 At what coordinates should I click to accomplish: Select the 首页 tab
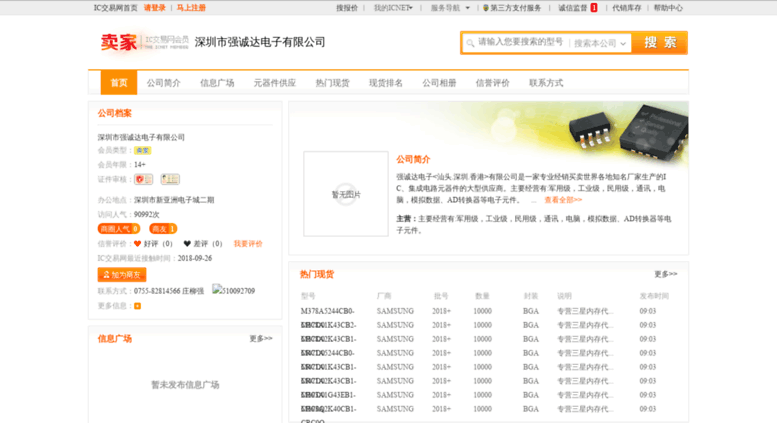(x=119, y=83)
